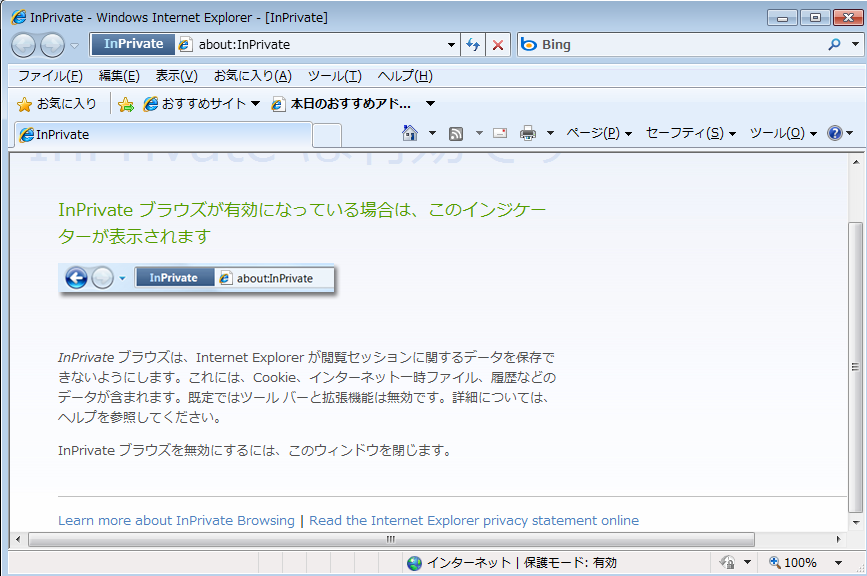Click the お気に入り favorites star button

coord(56,103)
